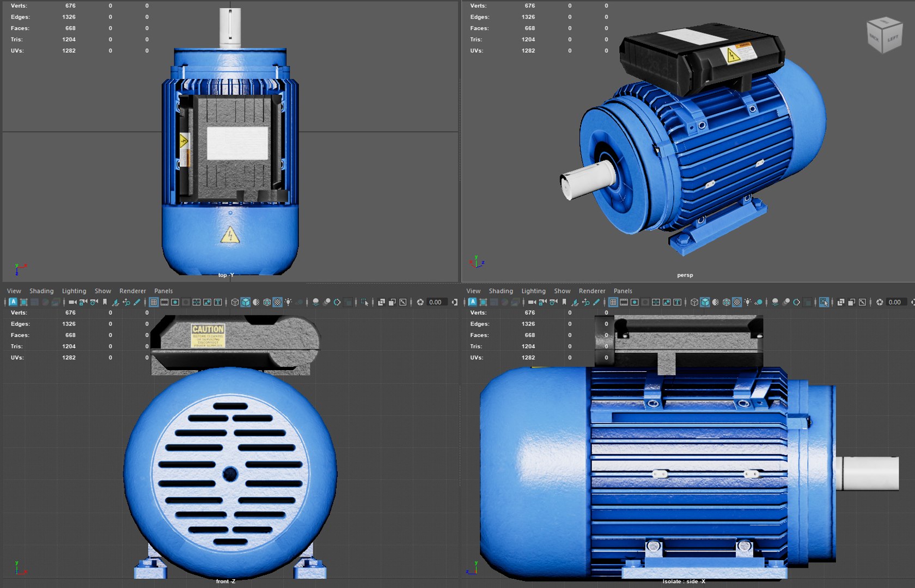Click the view cube in perspective viewport
The width and height of the screenshot is (915, 588).
(x=884, y=36)
